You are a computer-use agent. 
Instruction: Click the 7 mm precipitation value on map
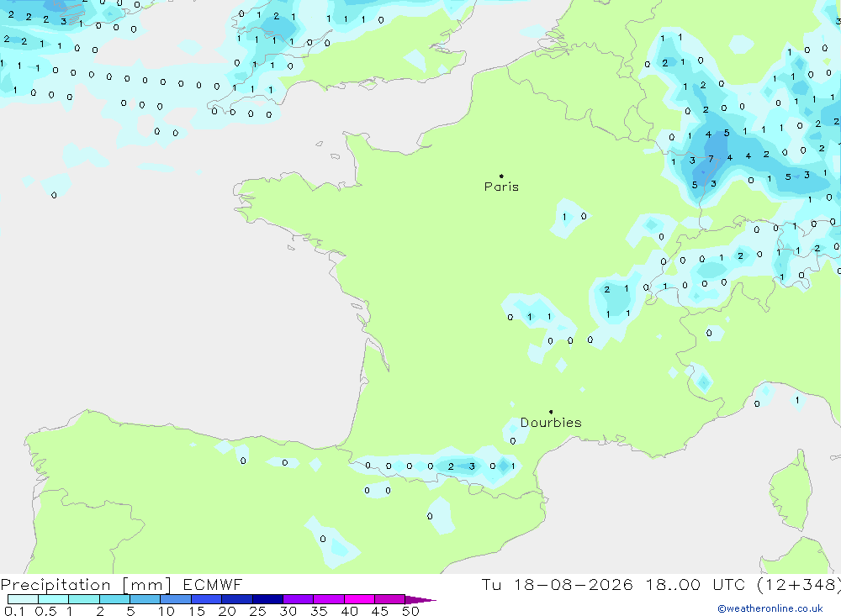point(711,159)
